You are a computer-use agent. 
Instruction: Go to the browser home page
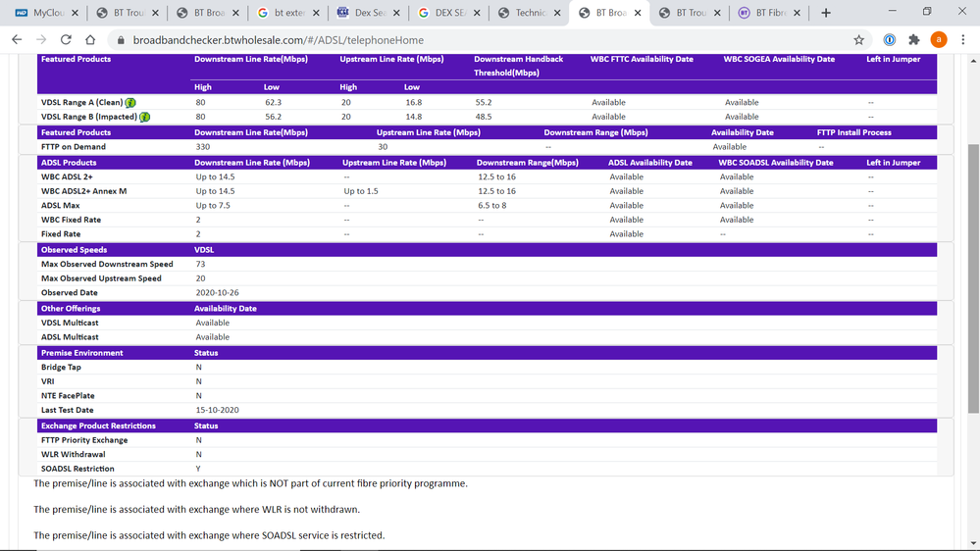90,40
